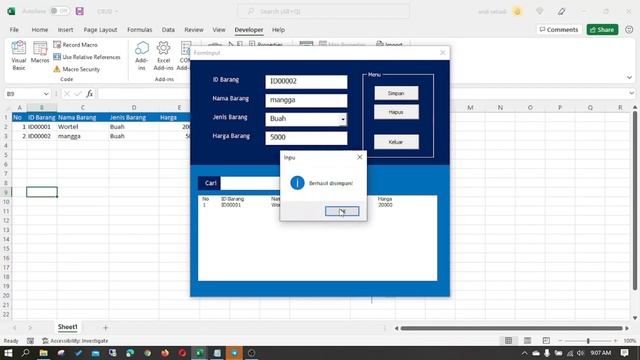
Task: Open the Status bar macro record icon
Action: click(x=30, y=341)
